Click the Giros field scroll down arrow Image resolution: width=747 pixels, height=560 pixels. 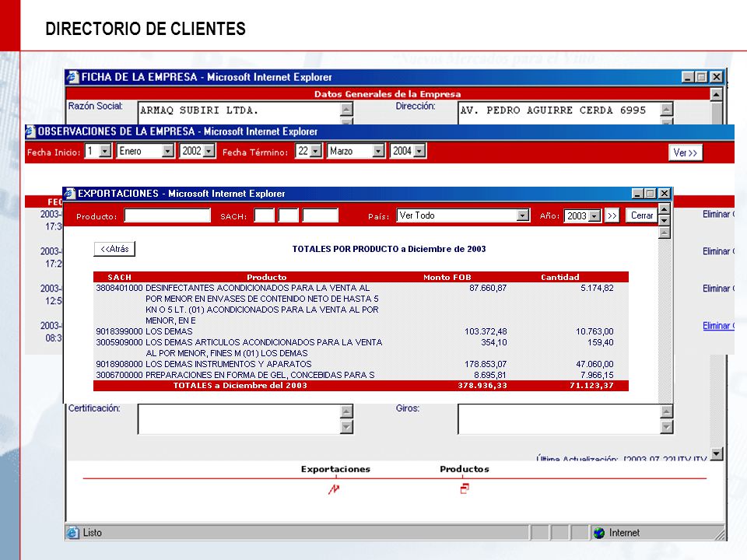[667, 427]
